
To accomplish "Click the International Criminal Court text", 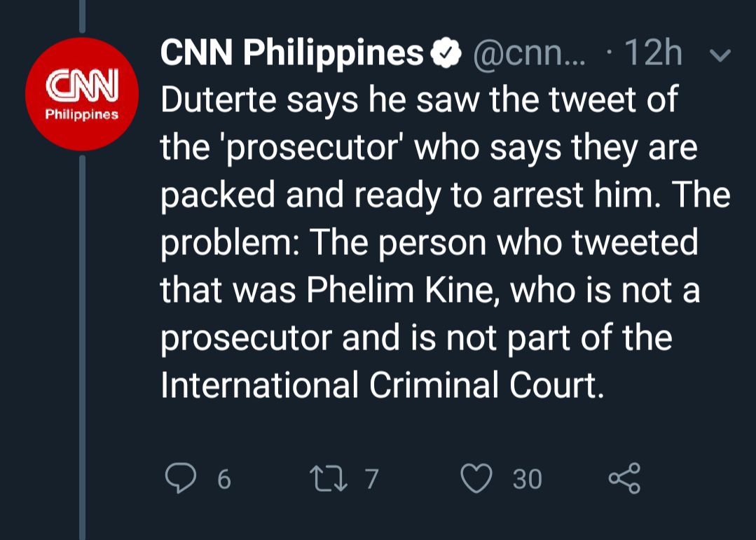I will (382, 386).
